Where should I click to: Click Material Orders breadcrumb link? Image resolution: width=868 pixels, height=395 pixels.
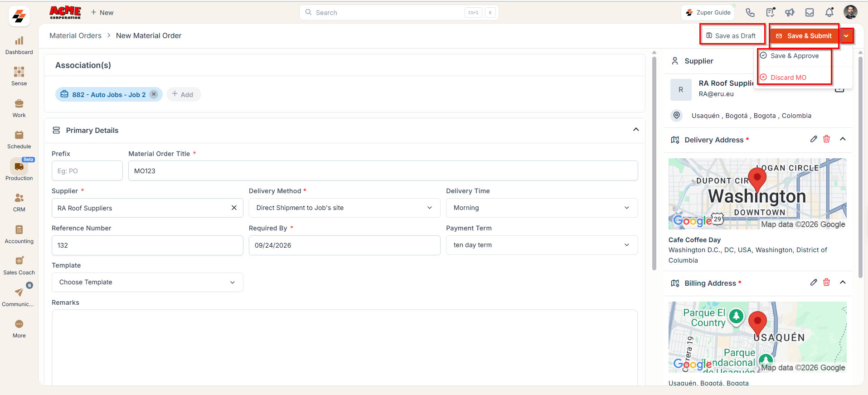point(75,35)
